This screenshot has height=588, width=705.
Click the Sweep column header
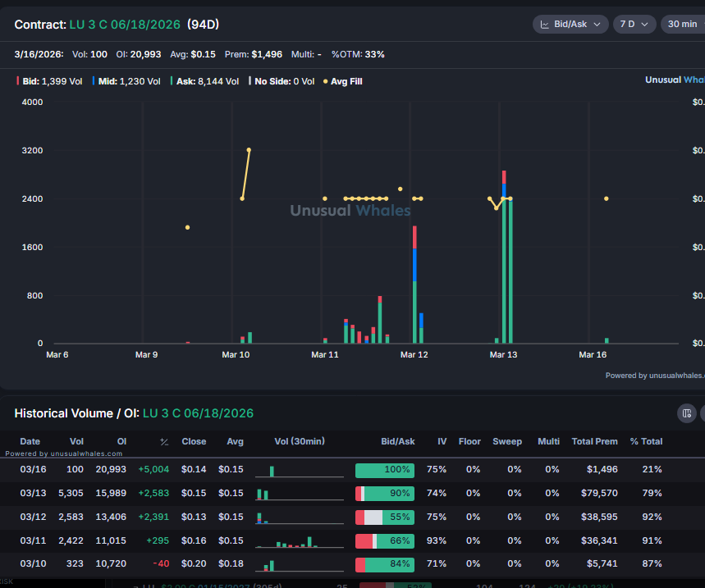pos(507,441)
